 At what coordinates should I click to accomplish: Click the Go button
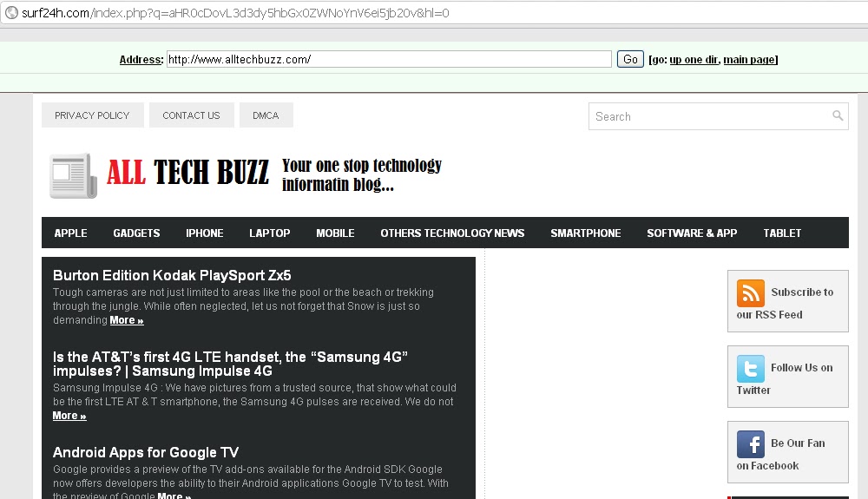pos(630,59)
